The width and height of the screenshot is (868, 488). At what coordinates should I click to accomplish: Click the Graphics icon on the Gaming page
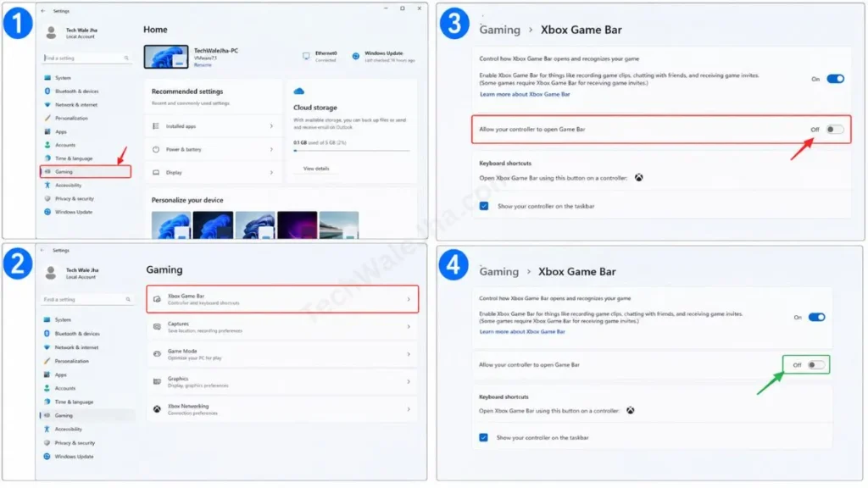tap(157, 382)
